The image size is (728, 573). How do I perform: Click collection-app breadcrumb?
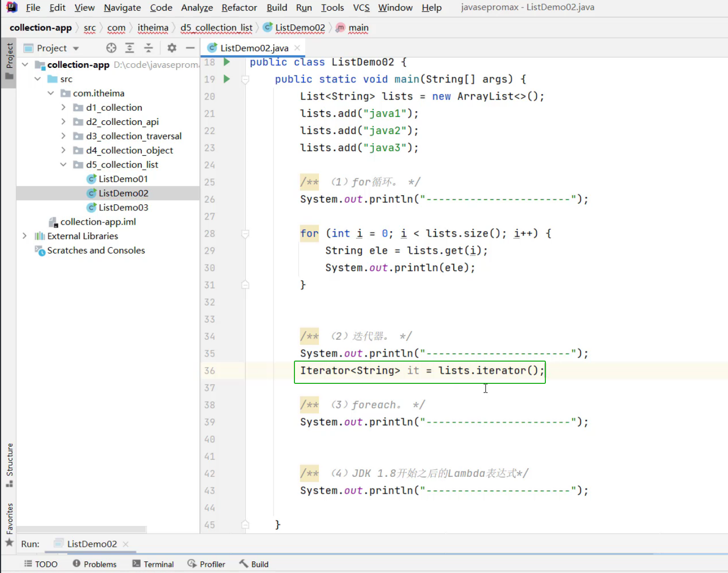[x=40, y=28]
